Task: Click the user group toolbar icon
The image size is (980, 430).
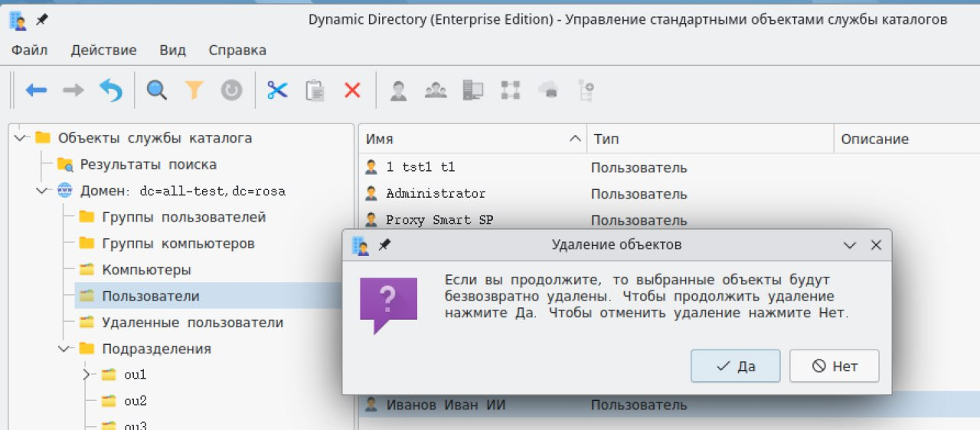Action: [436, 90]
